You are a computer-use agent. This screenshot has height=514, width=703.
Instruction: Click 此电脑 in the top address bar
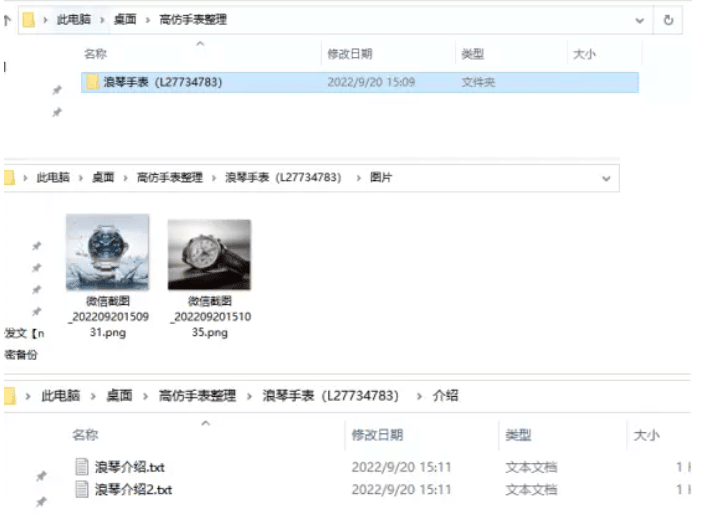(x=74, y=20)
